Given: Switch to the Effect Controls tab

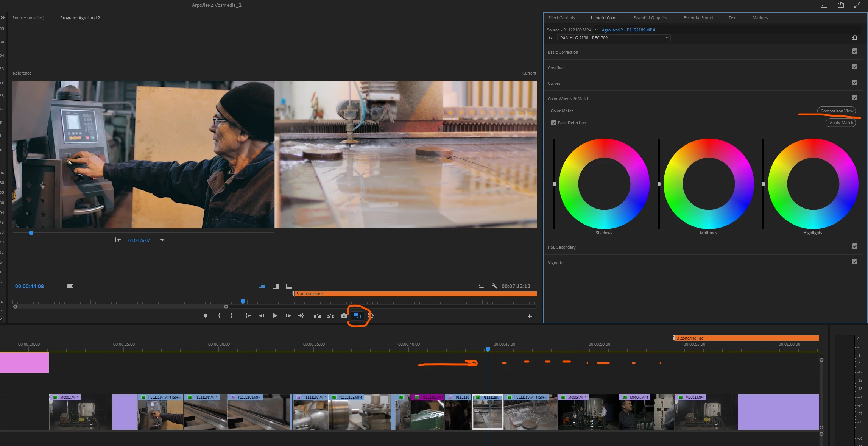Looking at the screenshot, I should point(561,18).
